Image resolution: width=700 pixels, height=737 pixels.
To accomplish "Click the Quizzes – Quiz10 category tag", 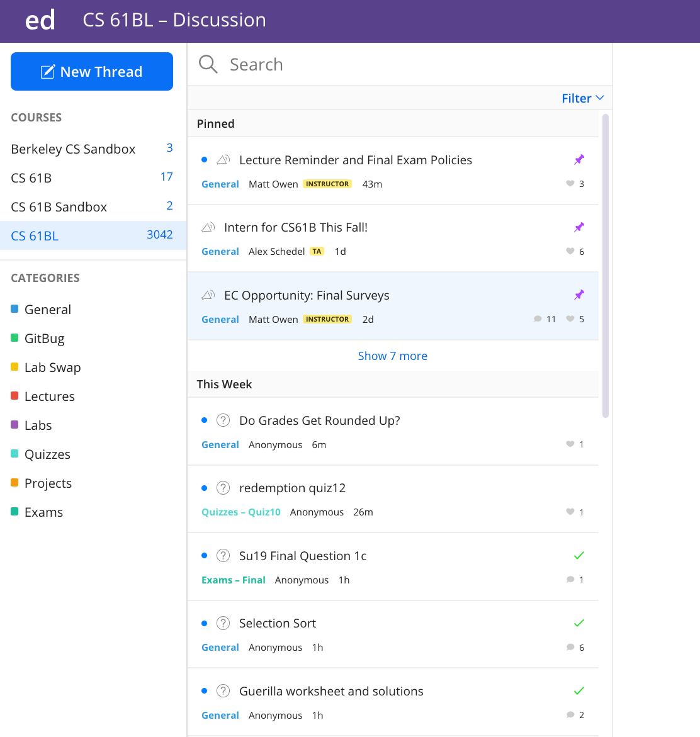I will [x=241, y=512].
